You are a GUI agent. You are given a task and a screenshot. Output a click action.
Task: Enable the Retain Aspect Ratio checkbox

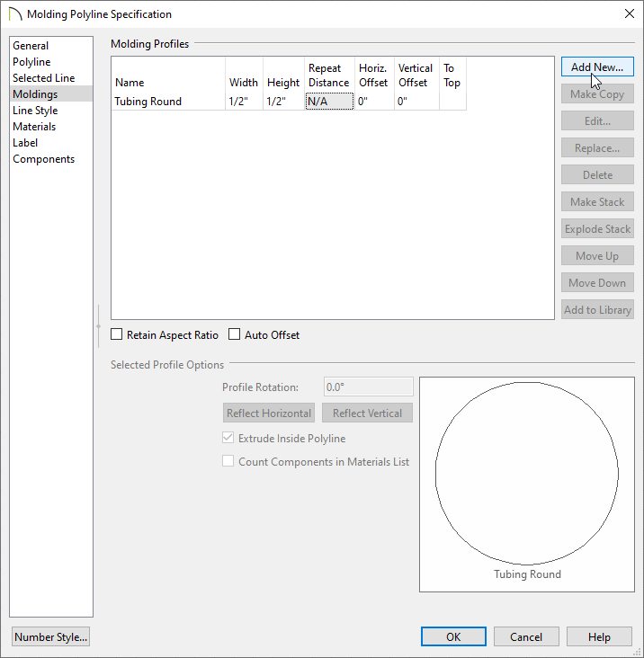click(116, 334)
